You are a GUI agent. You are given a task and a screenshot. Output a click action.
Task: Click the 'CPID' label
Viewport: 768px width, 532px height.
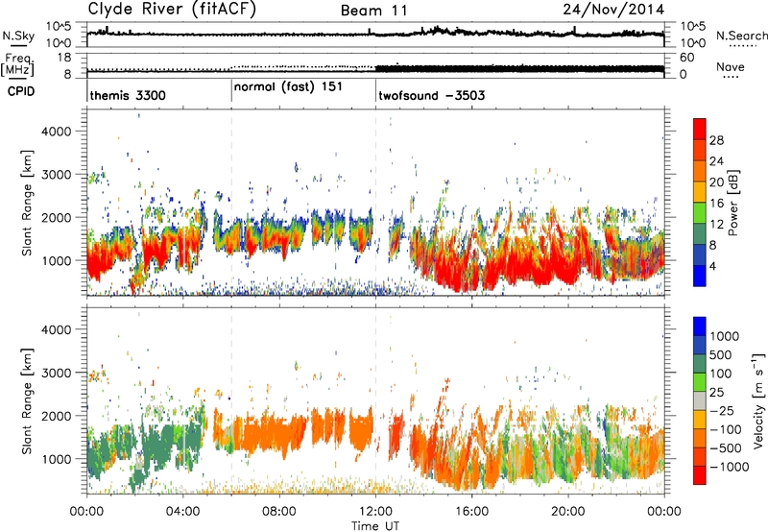[21, 91]
